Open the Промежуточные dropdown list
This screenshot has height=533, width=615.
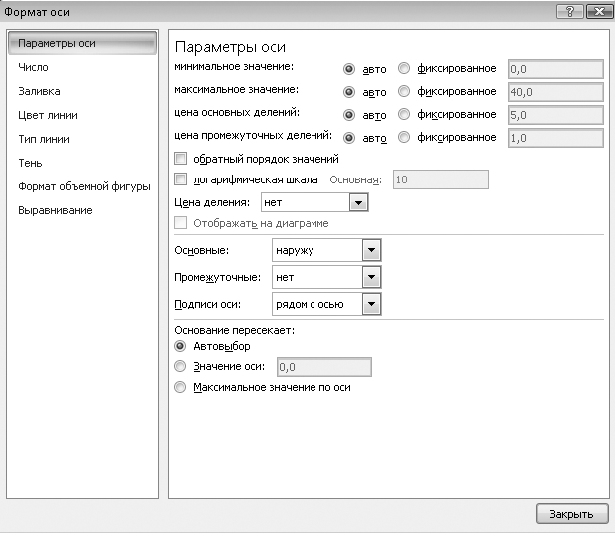[x=371, y=277]
